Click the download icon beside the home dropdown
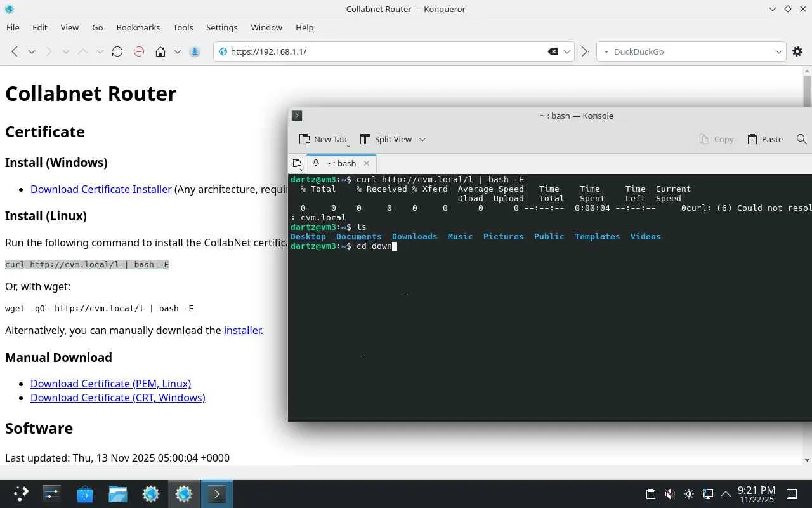This screenshot has height=508, width=812. [x=195, y=51]
